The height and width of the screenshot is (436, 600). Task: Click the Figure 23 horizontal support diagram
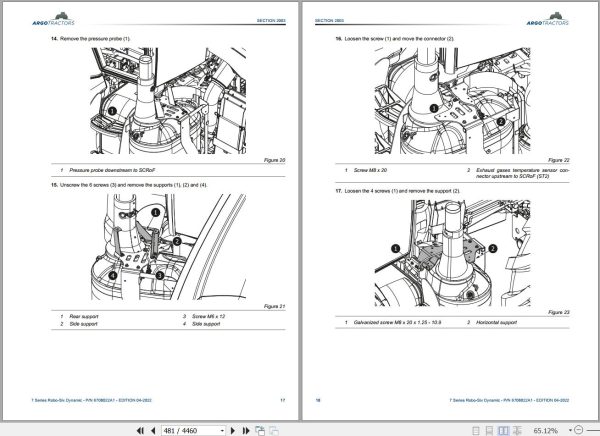(452, 253)
